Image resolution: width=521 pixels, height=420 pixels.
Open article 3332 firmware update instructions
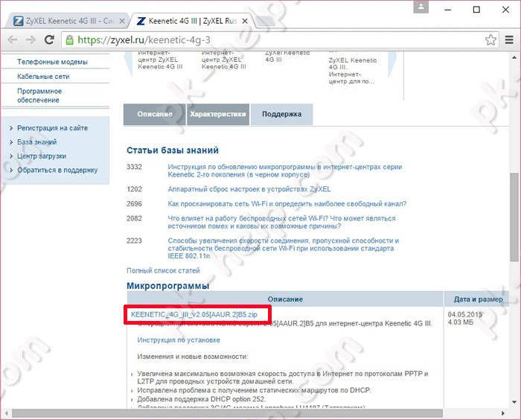pos(285,171)
